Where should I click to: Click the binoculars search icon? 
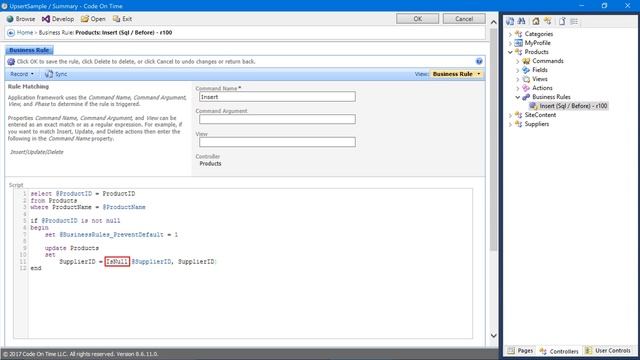click(x=522, y=21)
